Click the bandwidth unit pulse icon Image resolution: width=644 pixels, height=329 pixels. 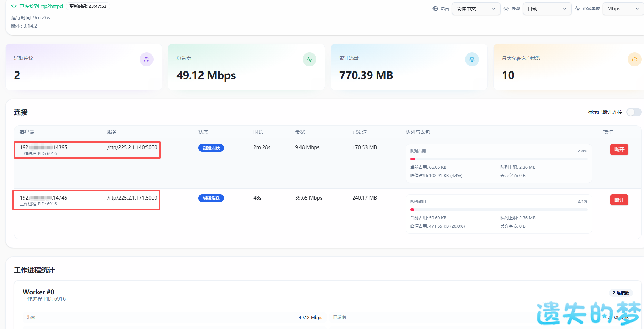(577, 9)
